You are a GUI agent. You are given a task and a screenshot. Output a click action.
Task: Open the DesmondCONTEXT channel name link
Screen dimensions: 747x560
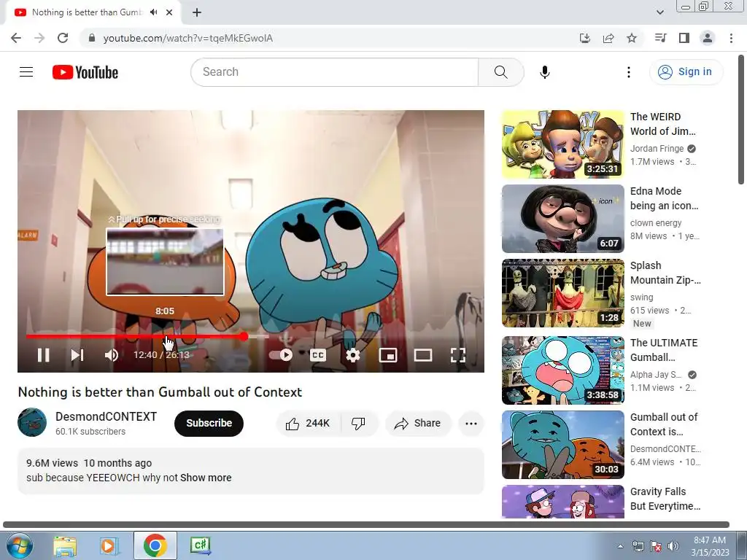click(106, 416)
